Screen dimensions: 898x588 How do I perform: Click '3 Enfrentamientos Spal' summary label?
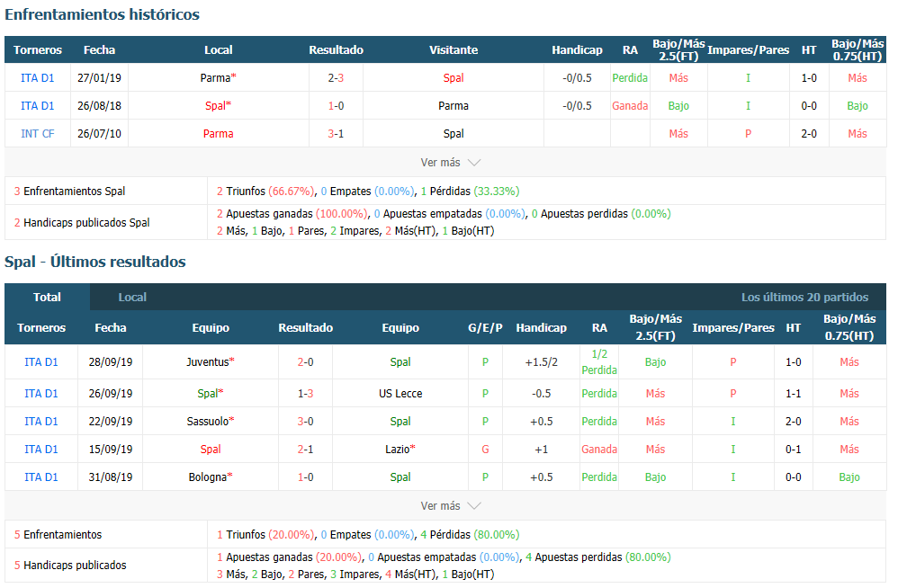70,191
